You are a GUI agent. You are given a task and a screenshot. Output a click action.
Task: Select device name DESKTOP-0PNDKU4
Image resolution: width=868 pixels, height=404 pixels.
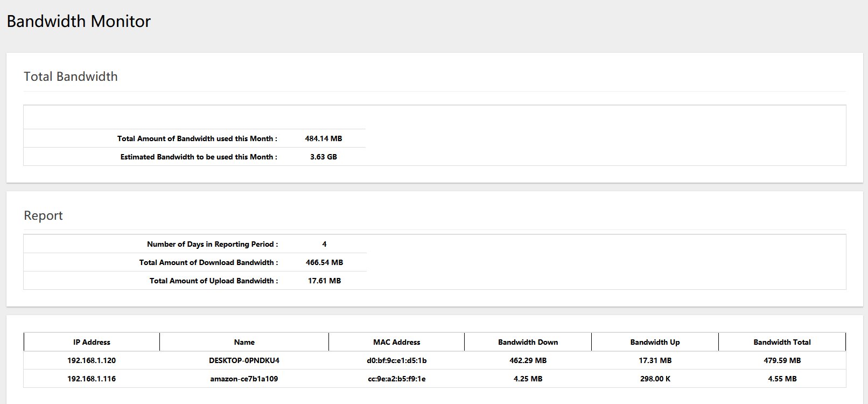(244, 360)
